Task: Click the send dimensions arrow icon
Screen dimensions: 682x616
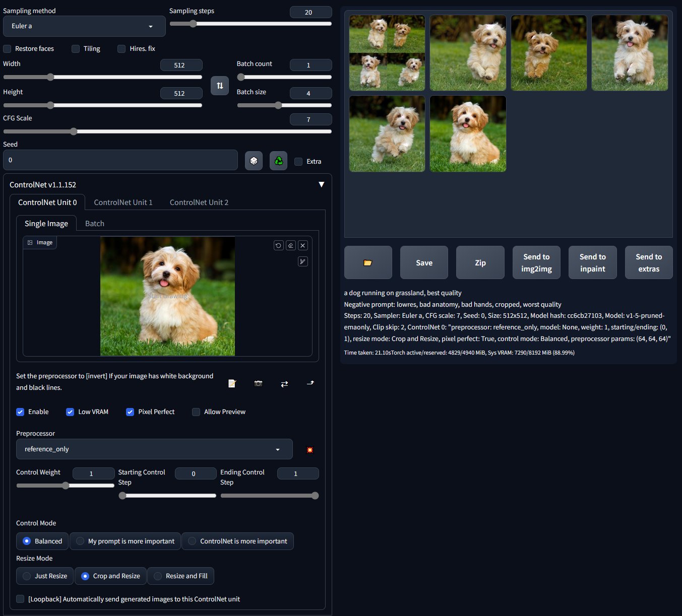Action: (311, 383)
